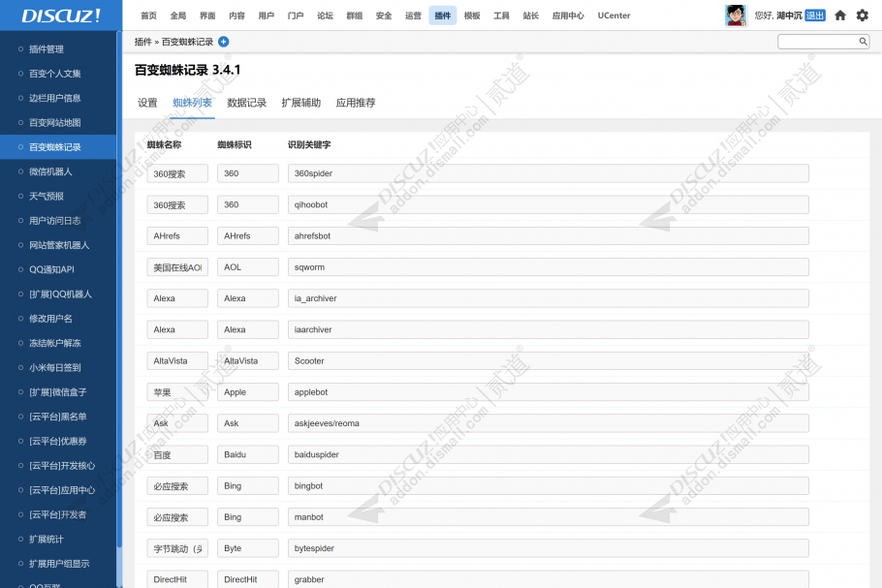This screenshot has height=588, width=882.
Task: Edit the Scooter keyword field
Action: (548, 361)
